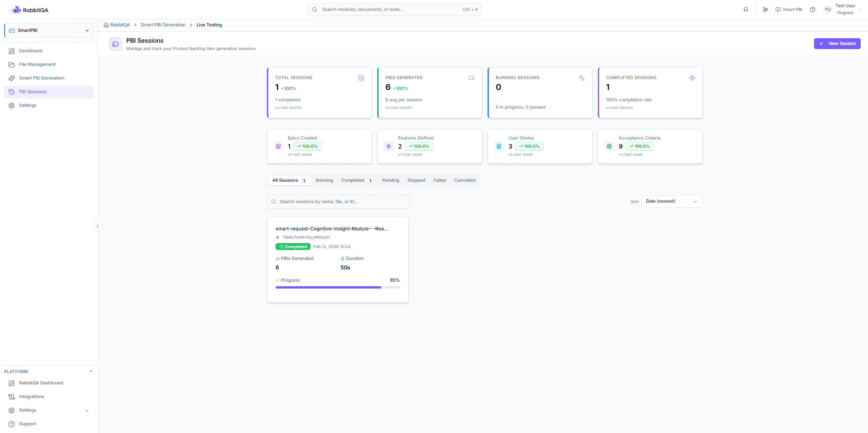The image size is (868, 433).
Task: Select the Cancelled tab
Action: click(465, 180)
